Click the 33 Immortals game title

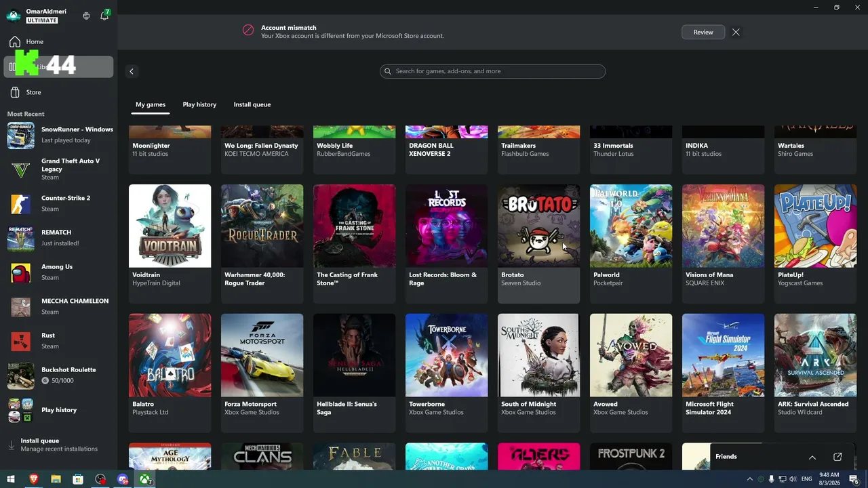coord(613,146)
